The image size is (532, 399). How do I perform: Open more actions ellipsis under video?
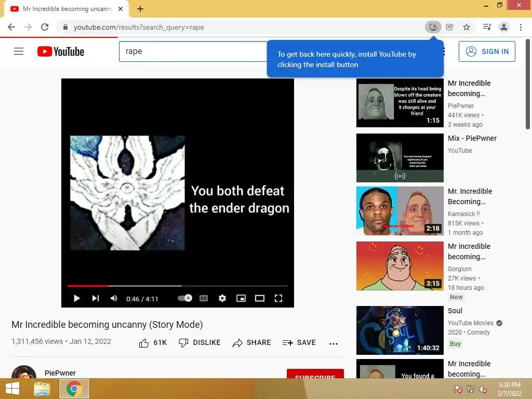coord(334,344)
